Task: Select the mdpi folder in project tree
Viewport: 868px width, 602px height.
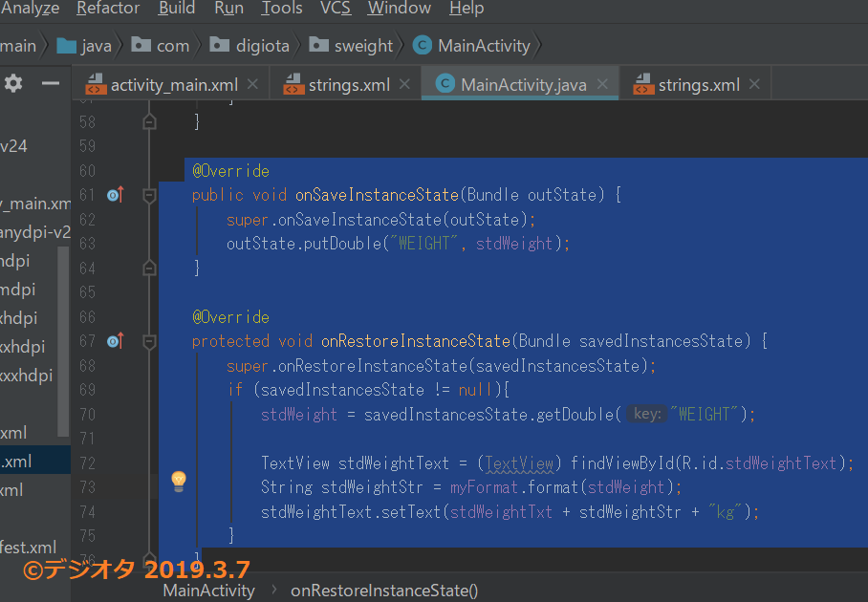Action: (x=18, y=289)
